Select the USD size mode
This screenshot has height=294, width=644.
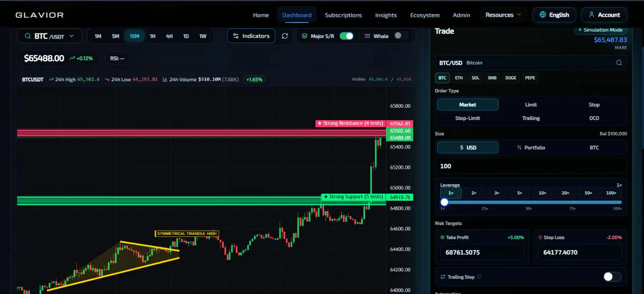pyautogui.click(x=468, y=148)
